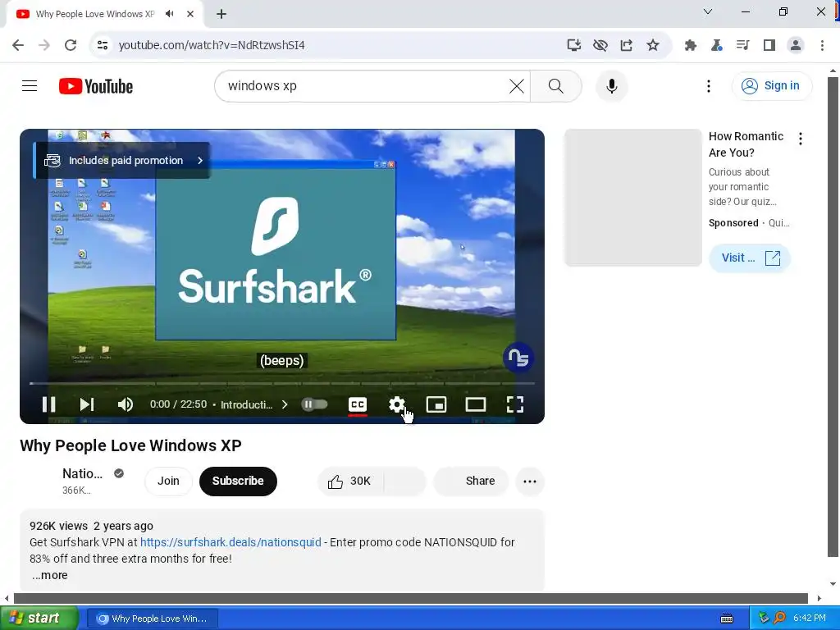Go back in browser history
Screen dimensions: 840x630
point(18,45)
